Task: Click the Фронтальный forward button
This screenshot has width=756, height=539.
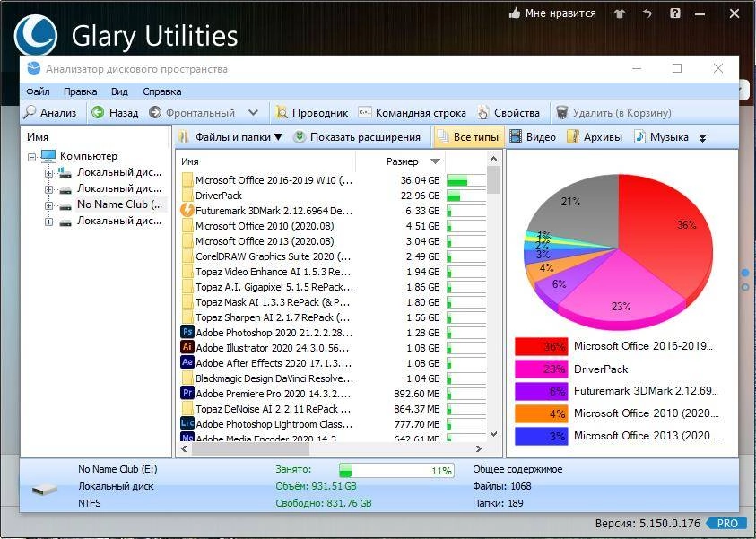Action: [x=192, y=112]
